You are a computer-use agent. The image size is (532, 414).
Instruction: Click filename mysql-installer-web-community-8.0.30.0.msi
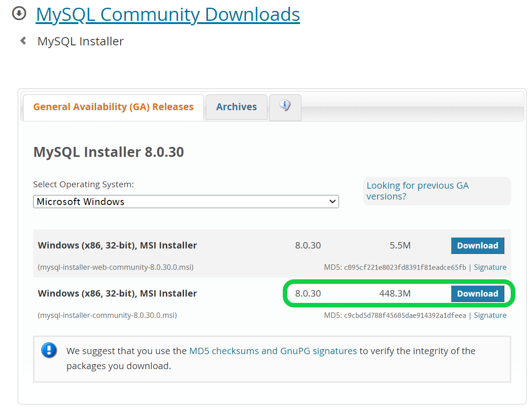tap(116, 267)
